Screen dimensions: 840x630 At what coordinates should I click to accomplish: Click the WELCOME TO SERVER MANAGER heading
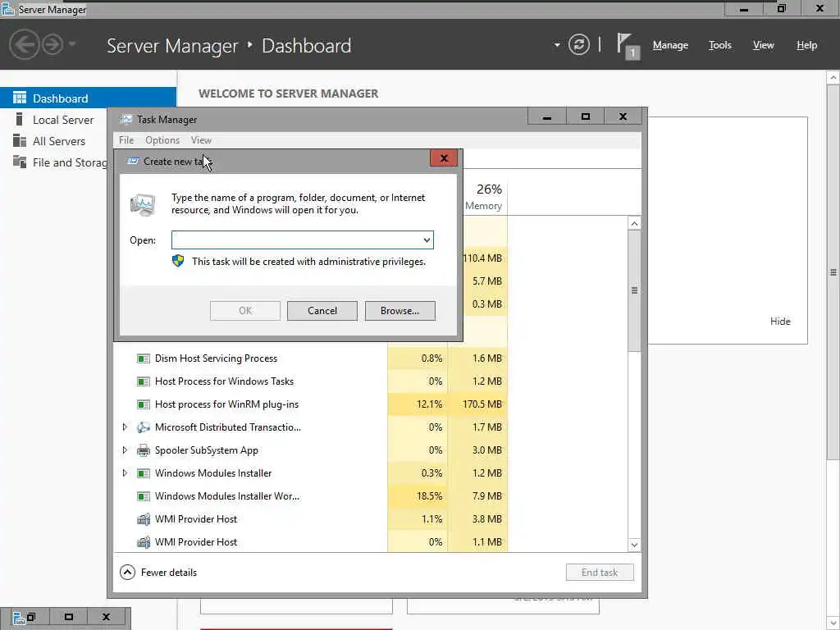point(288,94)
